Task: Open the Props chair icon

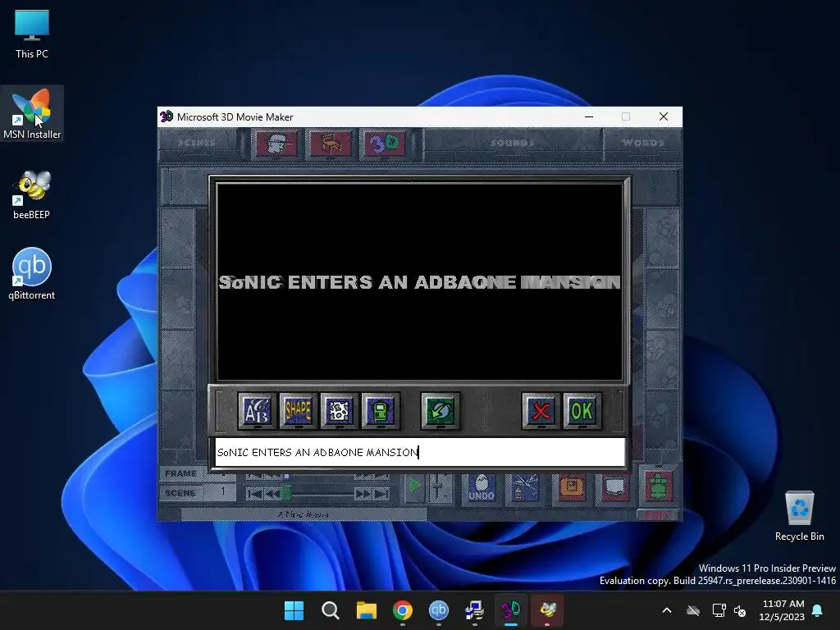Action: click(331, 144)
